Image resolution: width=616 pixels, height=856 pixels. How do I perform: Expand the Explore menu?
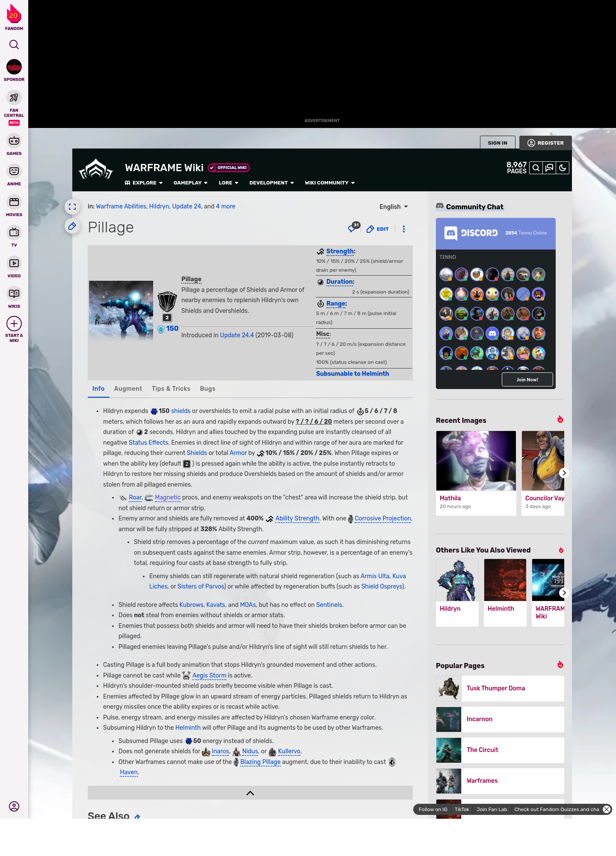tap(144, 183)
